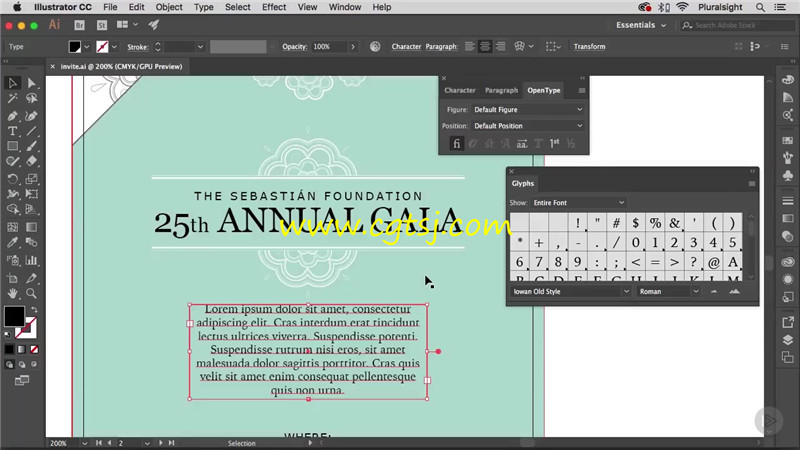
Task: Open the Position dropdown in OpenType
Action: click(x=528, y=126)
